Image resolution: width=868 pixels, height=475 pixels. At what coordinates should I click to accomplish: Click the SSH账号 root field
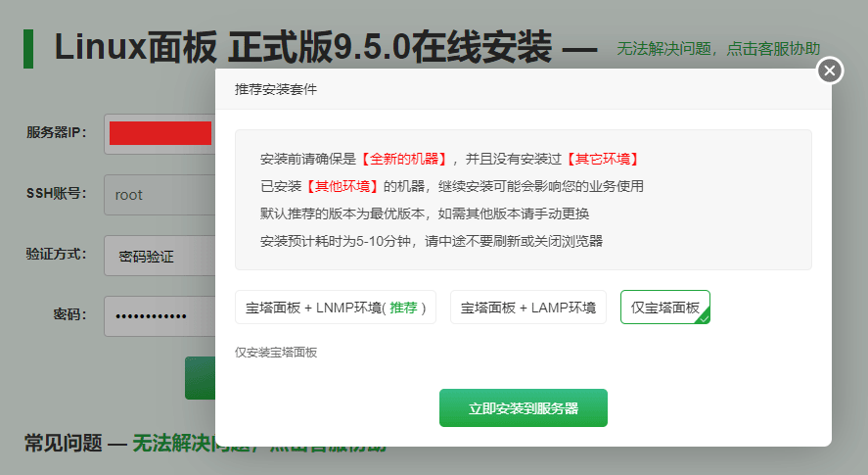(160, 195)
